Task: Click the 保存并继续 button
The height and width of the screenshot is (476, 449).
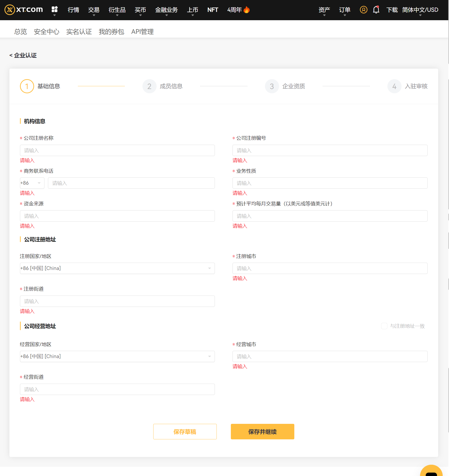Action: pos(262,432)
